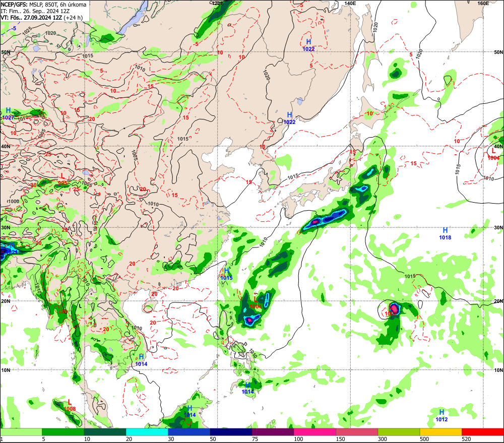Click the green 5–10 legend color block
Viewport: 504px width, 443px height.
[x=63, y=432]
